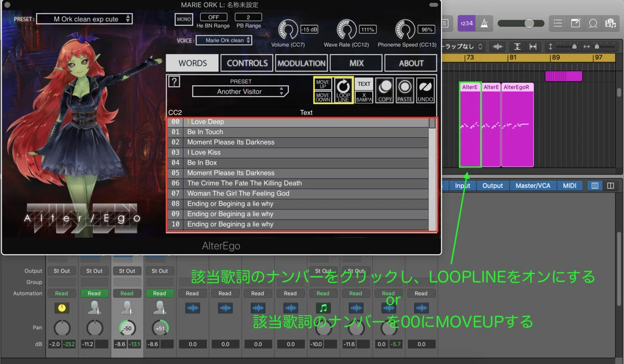
Task: Turn on the LOOP LINE button
Action: [343, 90]
